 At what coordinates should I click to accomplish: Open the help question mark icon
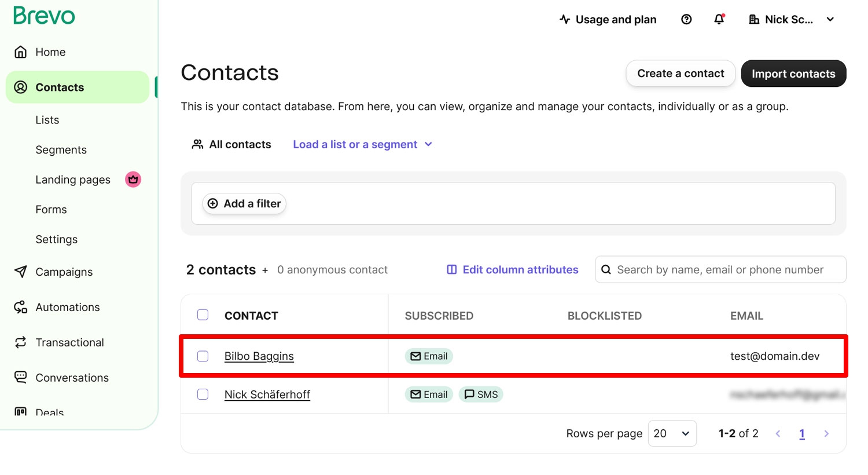686,20
